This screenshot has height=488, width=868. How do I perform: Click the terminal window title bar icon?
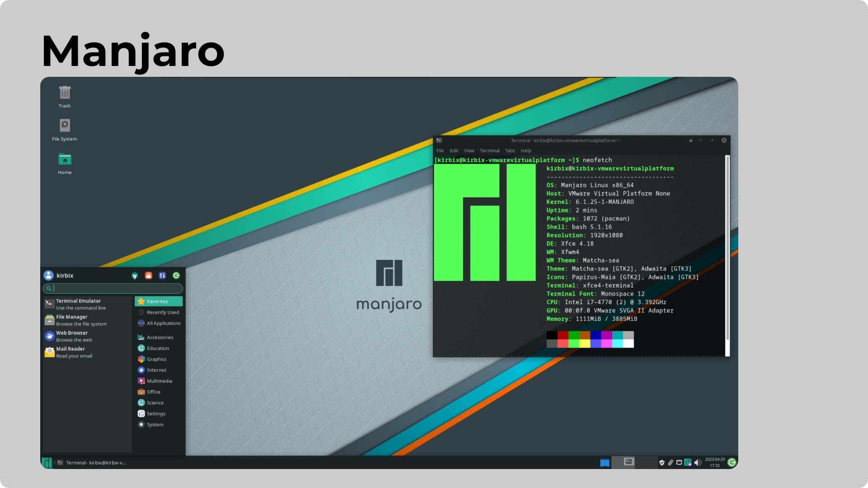click(x=439, y=141)
